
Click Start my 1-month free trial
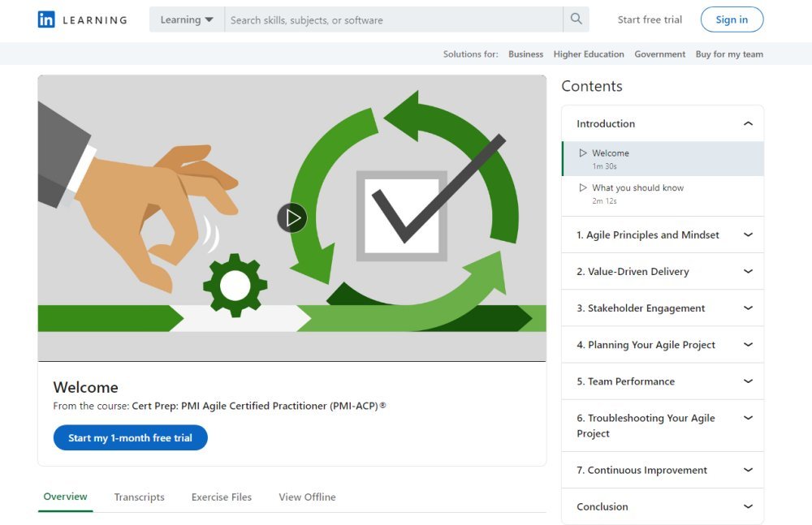point(131,438)
